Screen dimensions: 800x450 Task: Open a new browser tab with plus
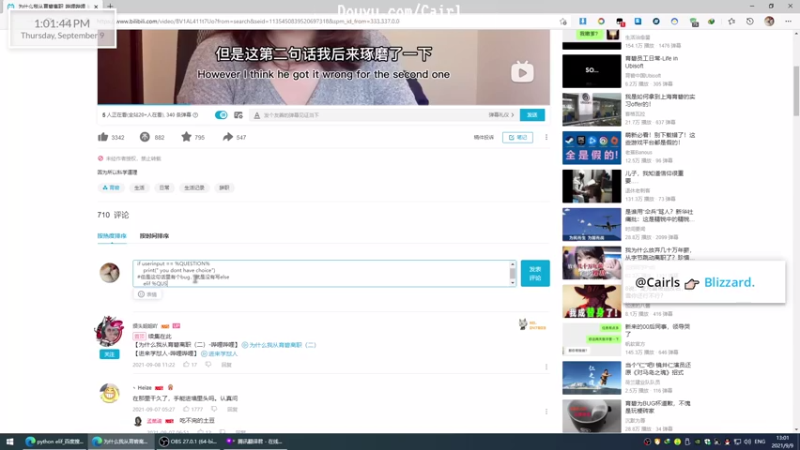click(x=110, y=6)
